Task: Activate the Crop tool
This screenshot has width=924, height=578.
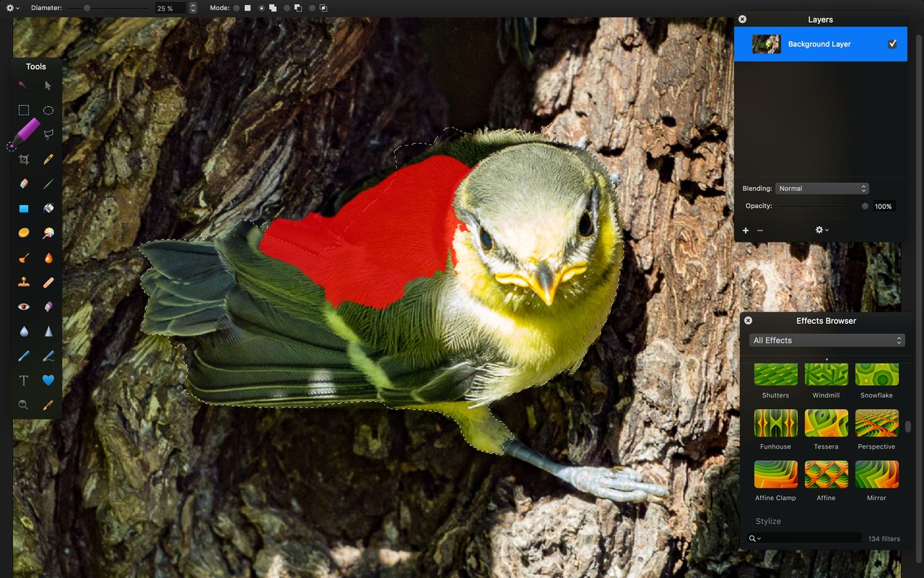Action: click(24, 159)
